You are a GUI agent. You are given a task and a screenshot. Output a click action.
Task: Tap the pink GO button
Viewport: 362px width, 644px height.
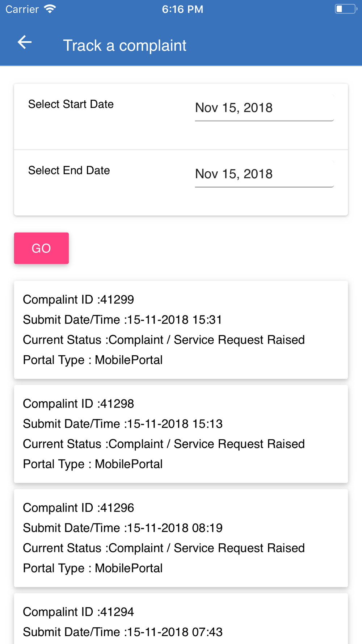coord(41,248)
